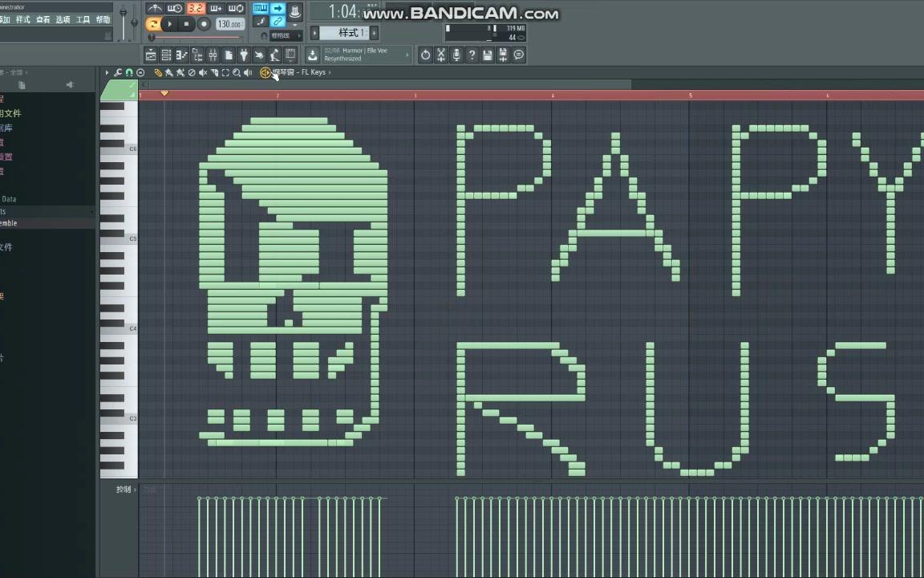924x578 pixels.
Task: Open the 样式 menu
Action: pyautogui.click(x=23, y=19)
